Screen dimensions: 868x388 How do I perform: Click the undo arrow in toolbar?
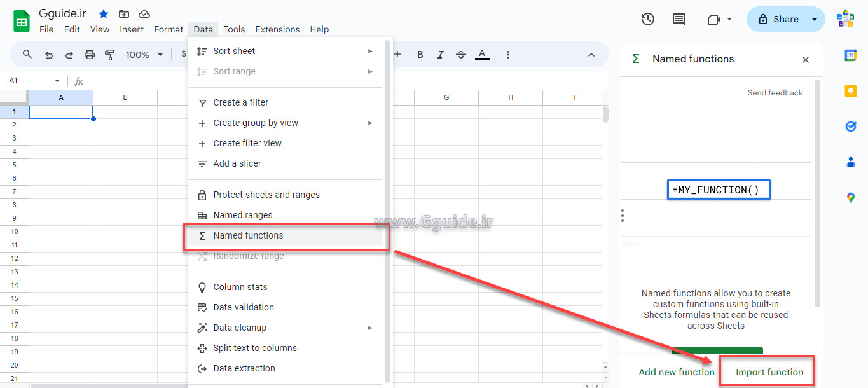click(x=49, y=55)
